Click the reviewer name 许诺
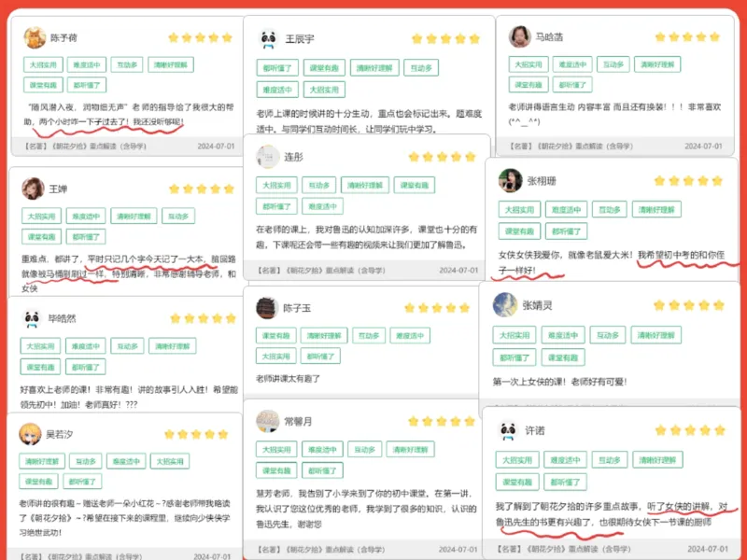This screenshot has height=560, width=747. pos(534,431)
